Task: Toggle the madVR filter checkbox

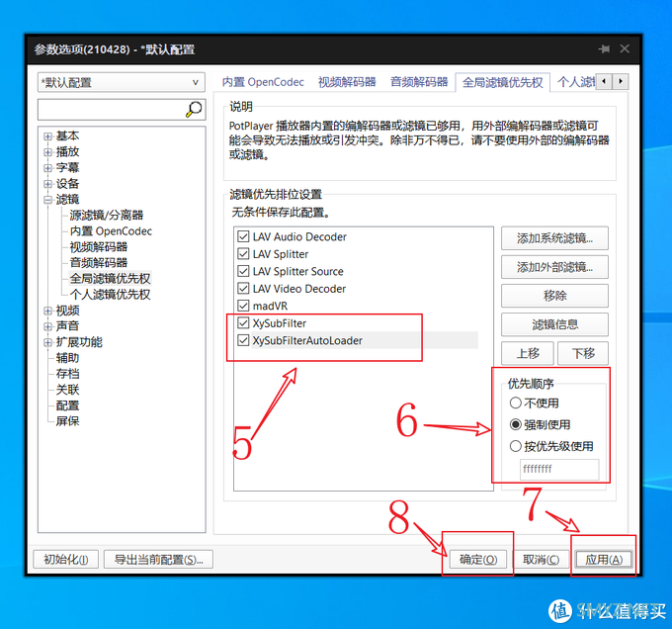Action: coord(243,307)
